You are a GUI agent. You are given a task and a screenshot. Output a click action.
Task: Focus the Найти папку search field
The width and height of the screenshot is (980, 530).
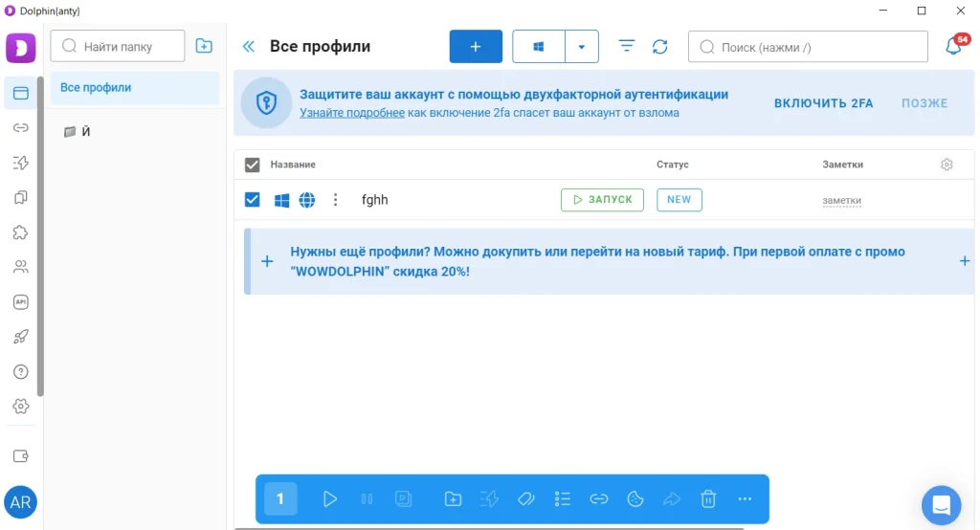point(118,46)
